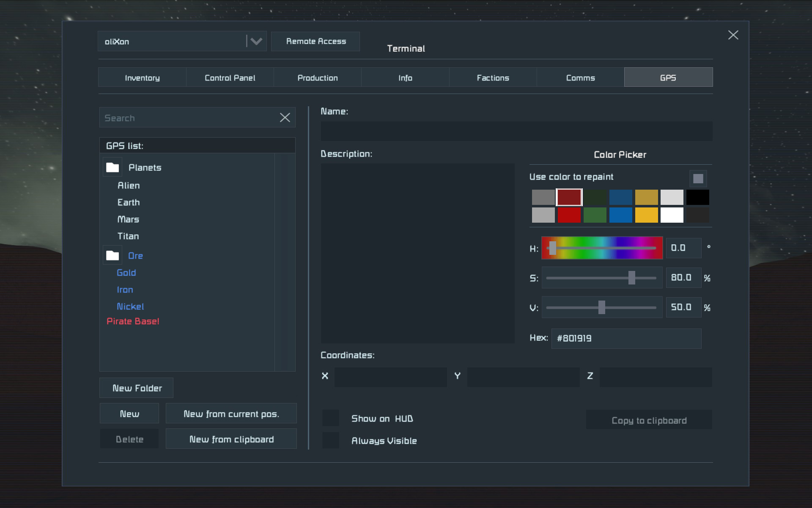The height and width of the screenshot is (508, 812).
Task: Click the New from current pos. button
Action: (x=231, y=414)
